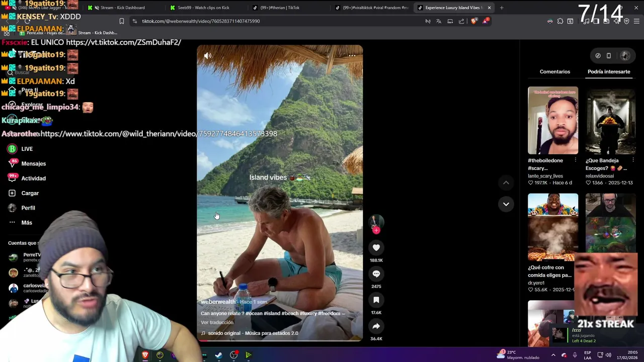Close the Experience Luxury Island Vibes tab
Image resolution: width=644 pixels, height=362 pixels.
click(489, 8)
